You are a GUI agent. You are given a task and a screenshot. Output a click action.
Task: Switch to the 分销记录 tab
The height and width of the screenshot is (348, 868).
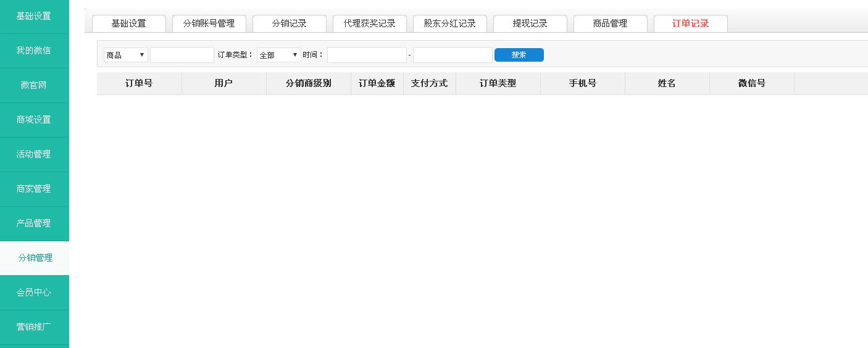[289, 23]
